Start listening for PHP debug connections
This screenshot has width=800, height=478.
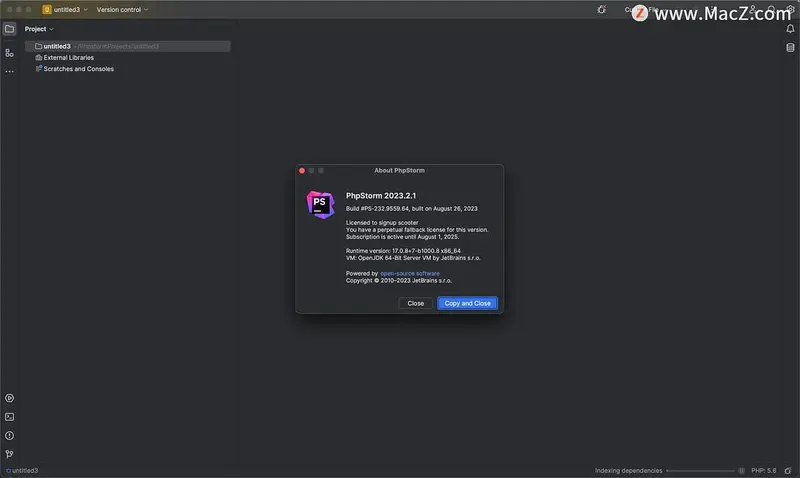click(602, 9)
